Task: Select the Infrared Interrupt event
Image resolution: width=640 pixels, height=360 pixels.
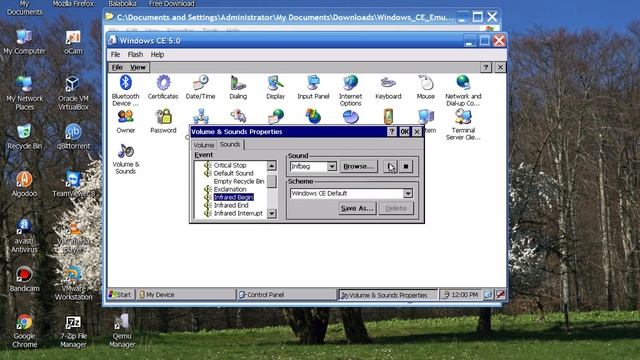Action: [x=238, y=213]
